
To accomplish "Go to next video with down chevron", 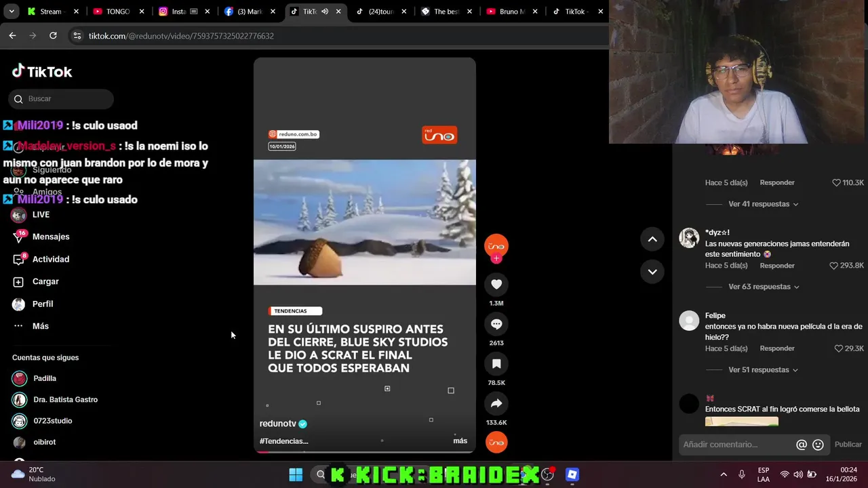I will pyautogui.click(x=652, y=272).
